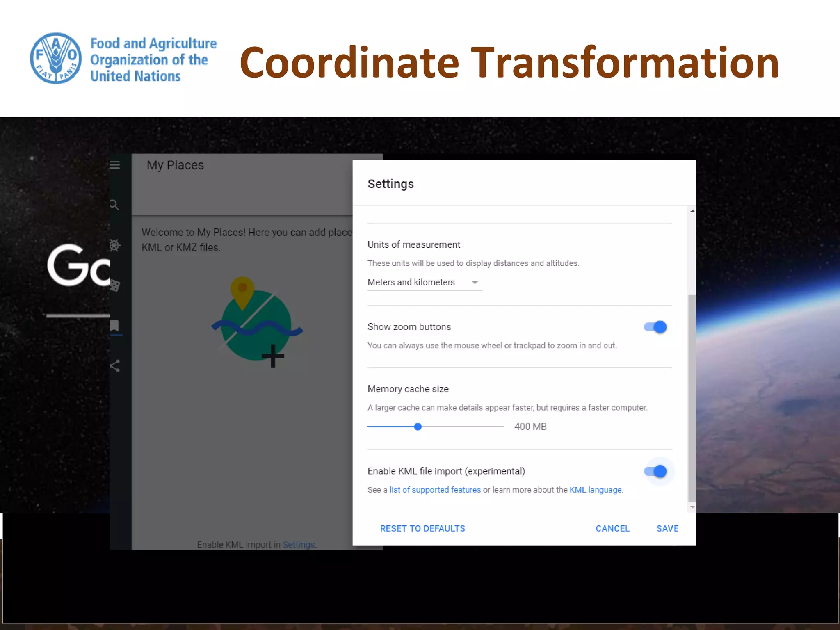Image resolution: width=840 pixels, height=630 pixels.
Task: Click RESET TO DEFAULTS button
Action: (422, 528)
